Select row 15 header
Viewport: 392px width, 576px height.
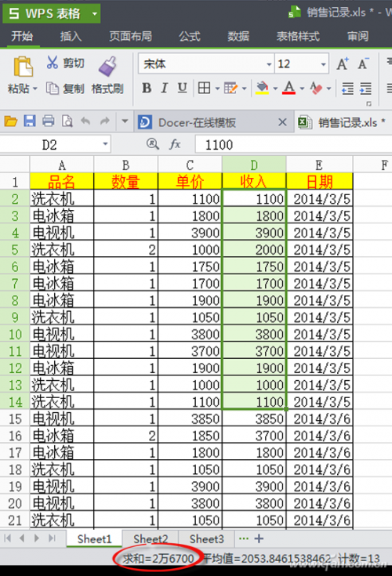[x=15, y=418]
